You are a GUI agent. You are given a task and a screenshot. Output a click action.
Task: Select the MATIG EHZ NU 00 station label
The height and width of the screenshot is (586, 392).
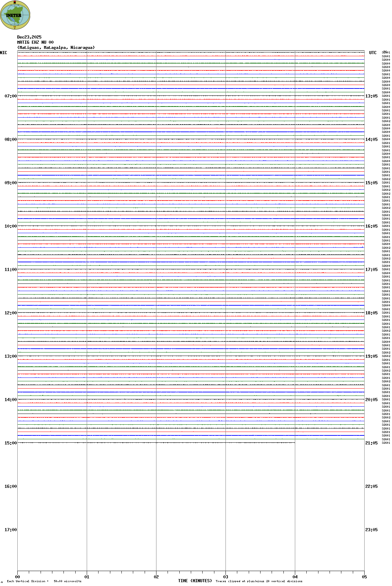click(35, 42)
